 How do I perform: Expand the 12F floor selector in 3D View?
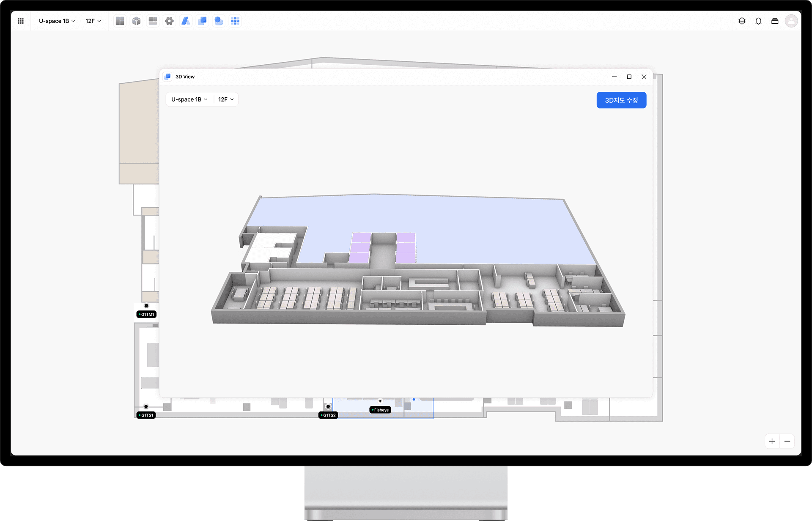(225, 99)
